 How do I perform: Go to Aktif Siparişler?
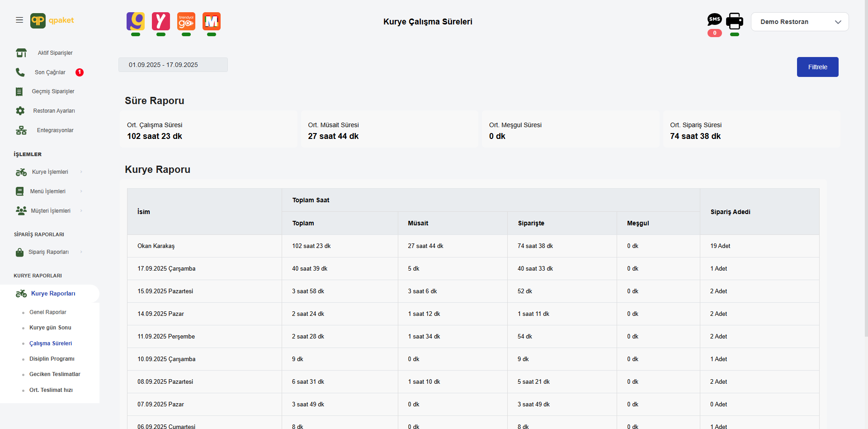coord(55,53)
